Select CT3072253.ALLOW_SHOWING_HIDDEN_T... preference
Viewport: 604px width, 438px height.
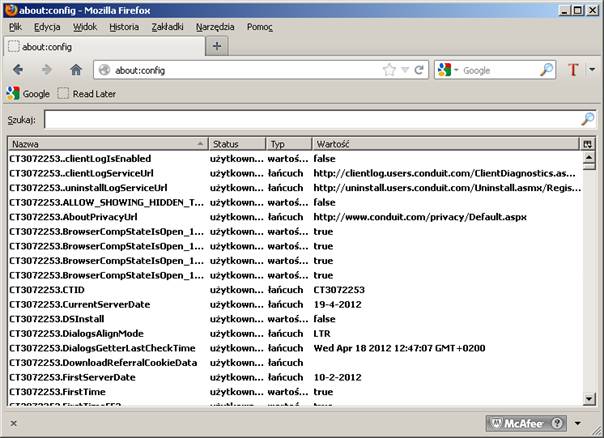click(295, 203)
